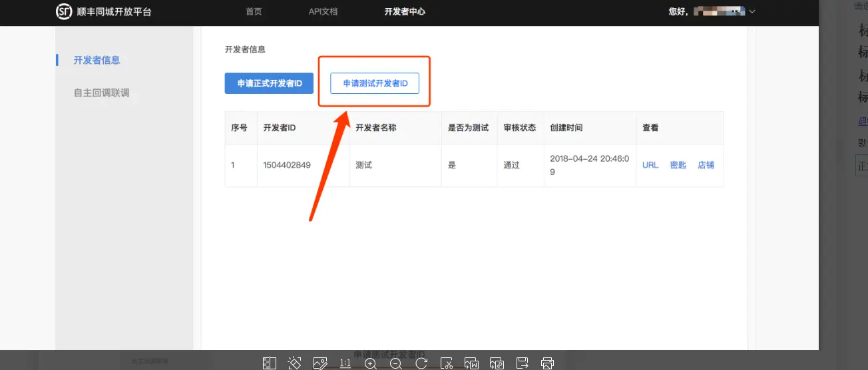Viewport: 868px width, 370px height.
Task: Click the eraser tool icon in viewer toolbar
Action: click(295, 363)
